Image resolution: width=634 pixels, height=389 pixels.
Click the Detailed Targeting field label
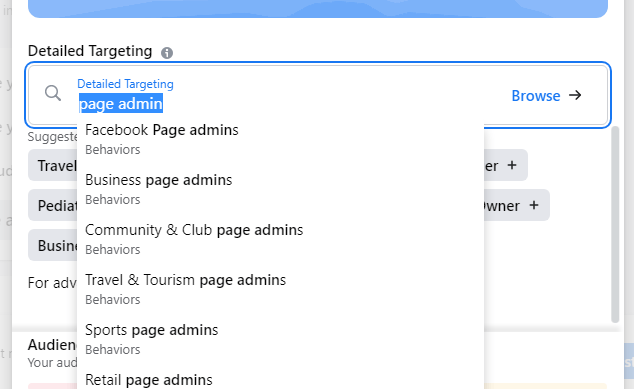point(125,84)
